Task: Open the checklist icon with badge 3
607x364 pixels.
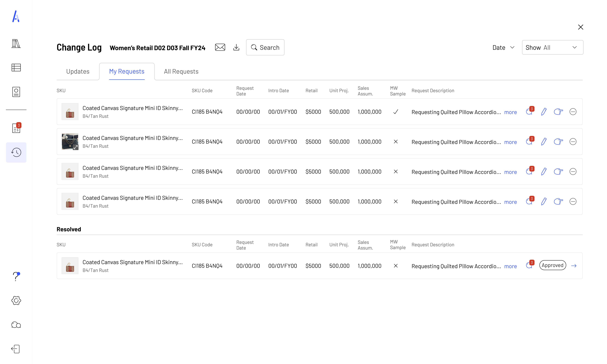Action: [x=16, y=128]
